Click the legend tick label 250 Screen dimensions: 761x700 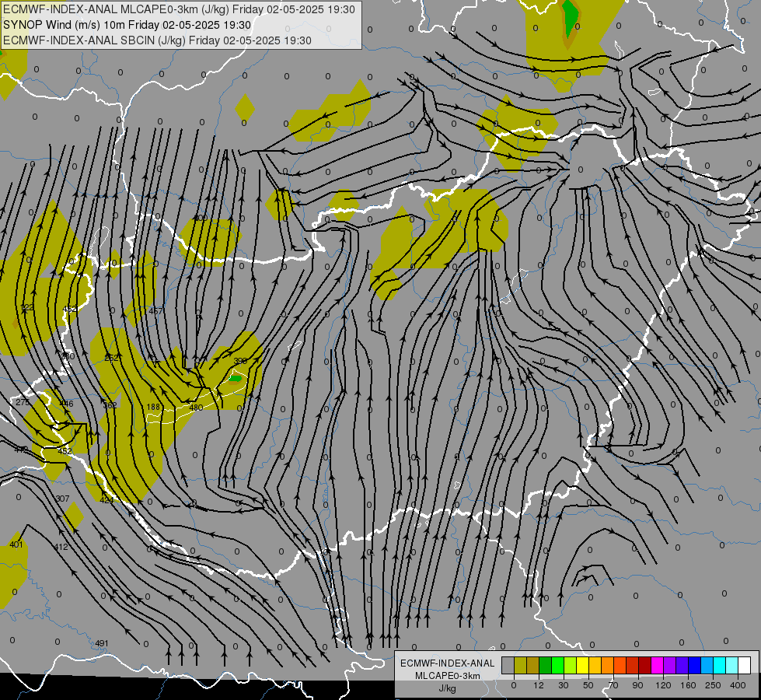pos(713,685)
